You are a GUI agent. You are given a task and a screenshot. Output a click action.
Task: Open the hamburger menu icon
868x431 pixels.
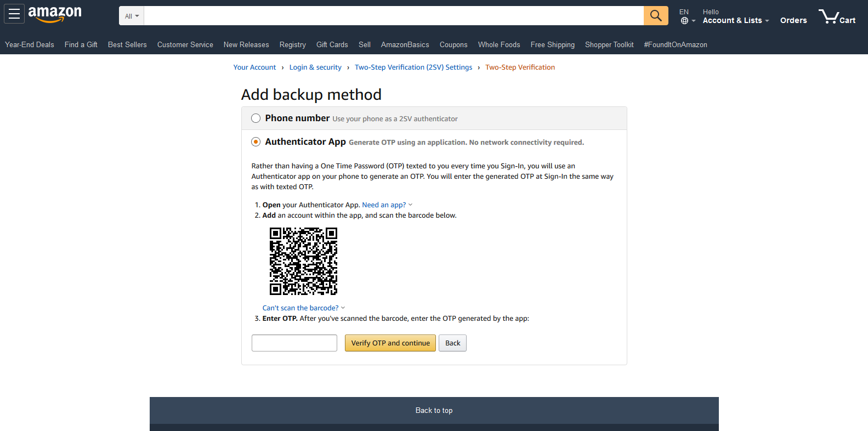pyautogui.click(x=14, y=14)
